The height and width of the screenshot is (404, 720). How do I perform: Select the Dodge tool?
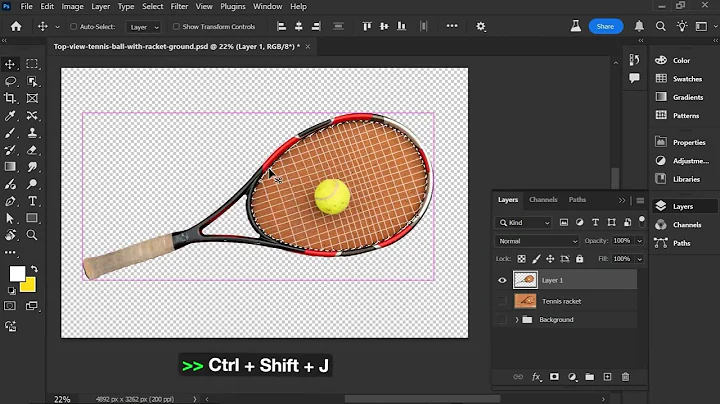[x=32, y=184]
